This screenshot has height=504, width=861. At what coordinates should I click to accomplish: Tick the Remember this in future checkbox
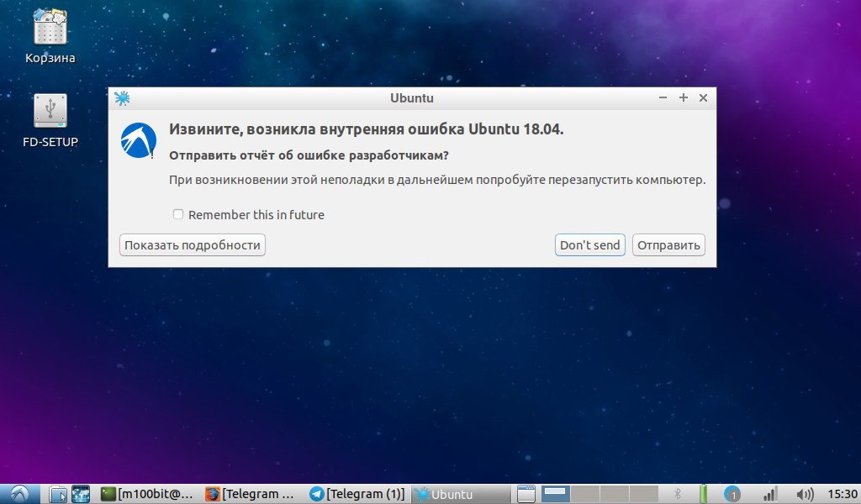[178, 214]
